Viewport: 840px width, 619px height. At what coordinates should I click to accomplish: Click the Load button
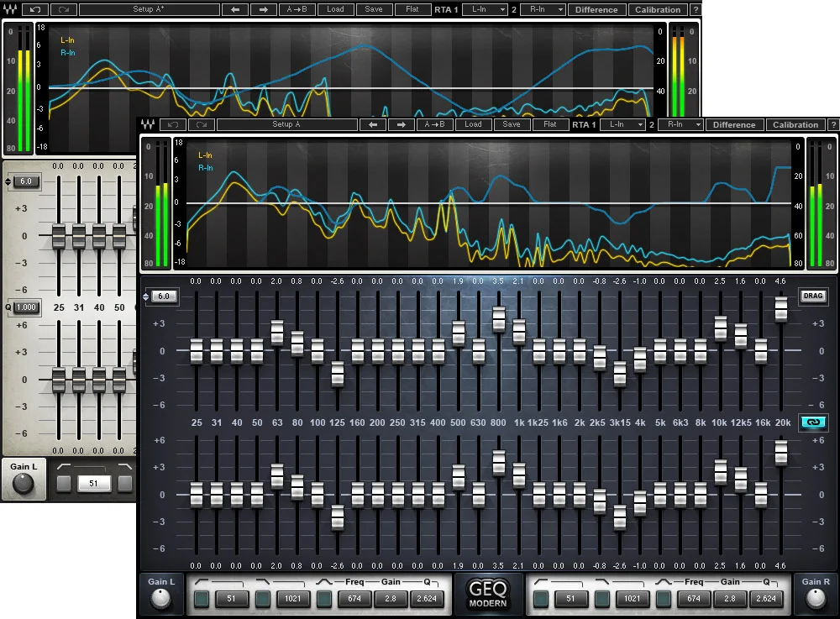pyautogui.click(x=473, y=123)
